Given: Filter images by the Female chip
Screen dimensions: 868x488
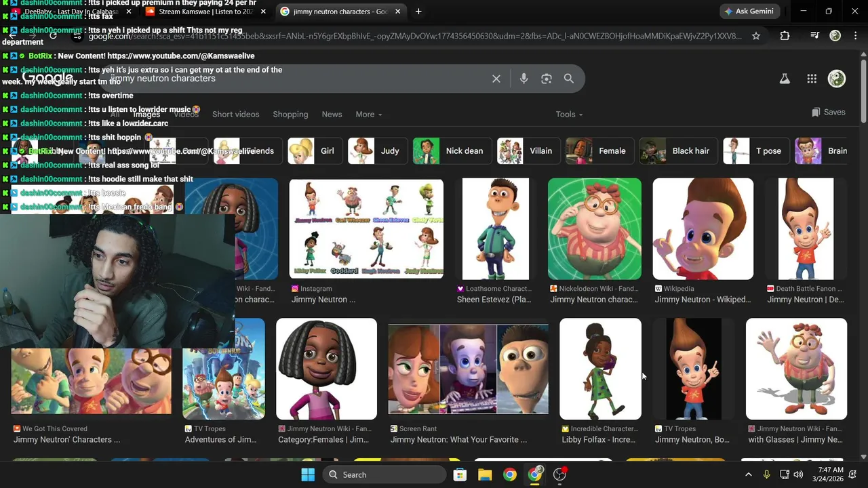Looking at the screenshot, I should [x=599, y=151].
